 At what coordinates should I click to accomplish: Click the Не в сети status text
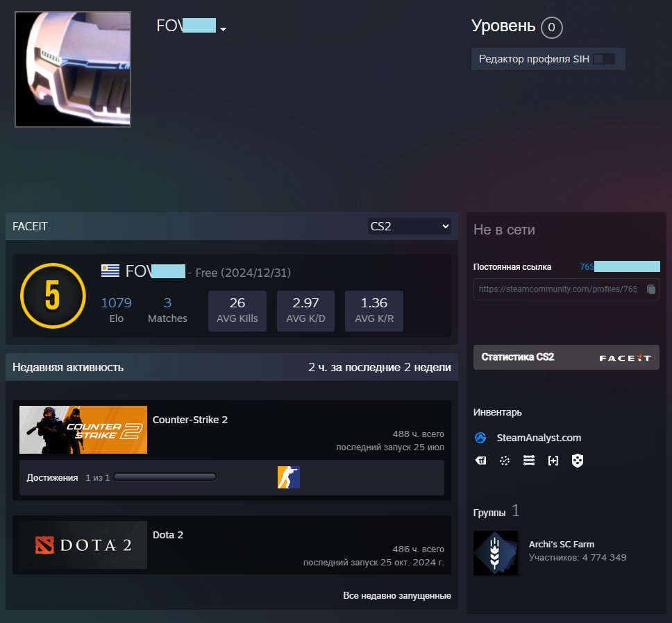point(504,230)
